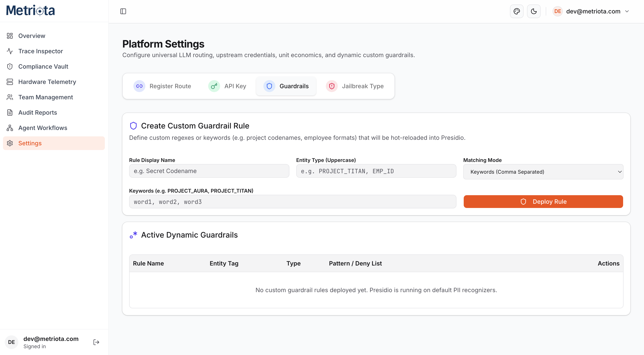This screenshot has height=355, width=644.
Task: Open Compliance Vault section
Action: coord(54,66)
